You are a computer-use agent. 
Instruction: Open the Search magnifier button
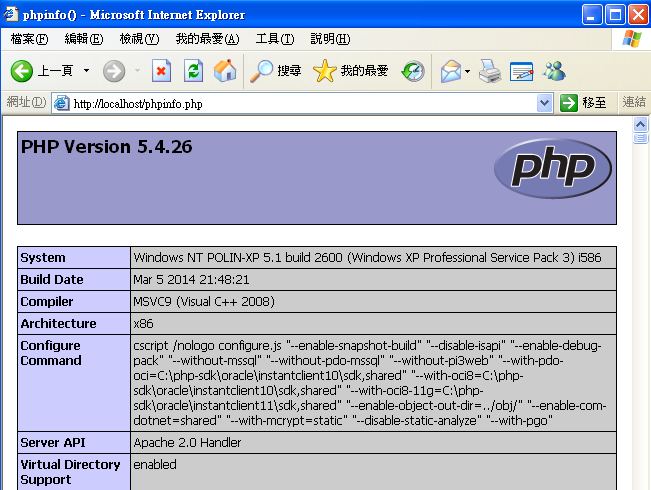click(275, 71)
